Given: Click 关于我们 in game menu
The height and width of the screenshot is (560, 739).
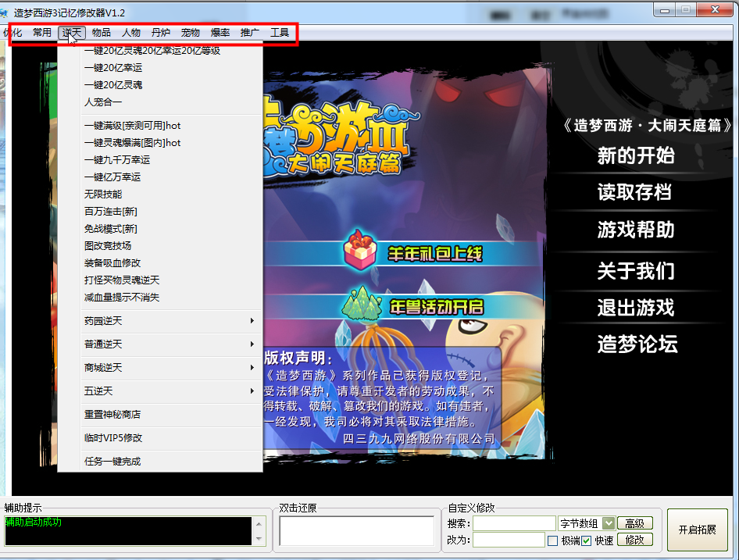Looking at the screenshot, I should click(x=636, y=271).
